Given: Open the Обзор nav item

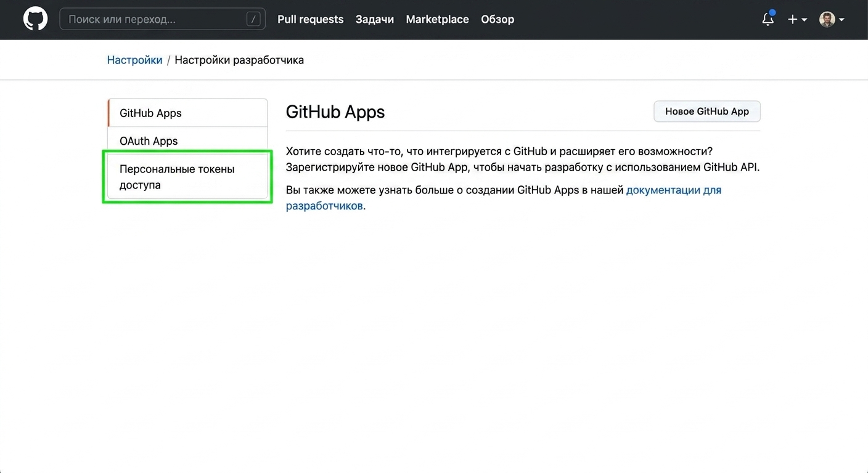Looking at the screenshot, I should pyautogui.click(x=497, y=19).
